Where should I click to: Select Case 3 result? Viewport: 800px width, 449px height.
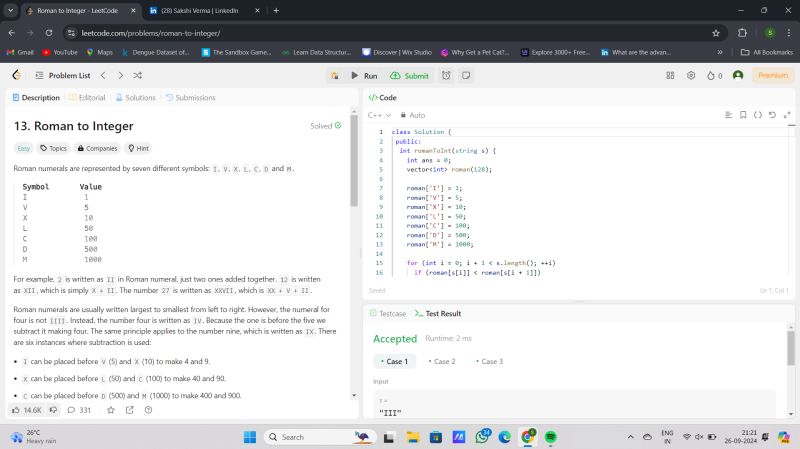(489, 361)
